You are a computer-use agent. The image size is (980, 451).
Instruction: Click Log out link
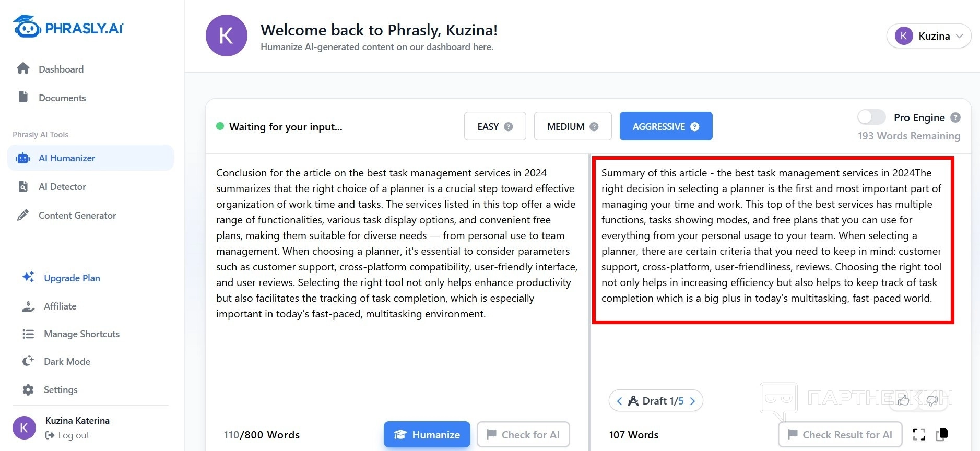[x=74, y=435]
